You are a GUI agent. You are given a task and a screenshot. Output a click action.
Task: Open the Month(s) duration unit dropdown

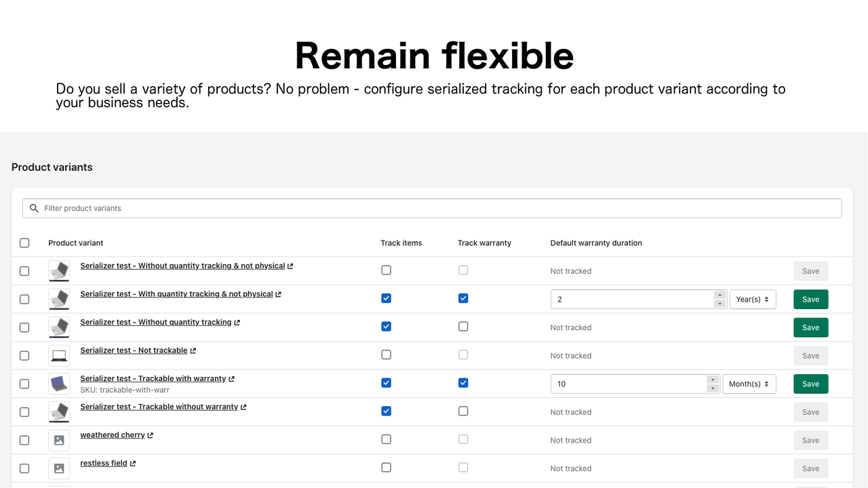click(x=749, y=384)
